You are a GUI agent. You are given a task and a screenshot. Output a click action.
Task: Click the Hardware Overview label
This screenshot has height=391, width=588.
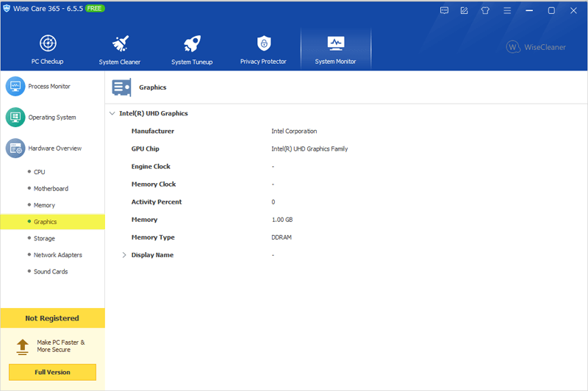click(54, 148)
